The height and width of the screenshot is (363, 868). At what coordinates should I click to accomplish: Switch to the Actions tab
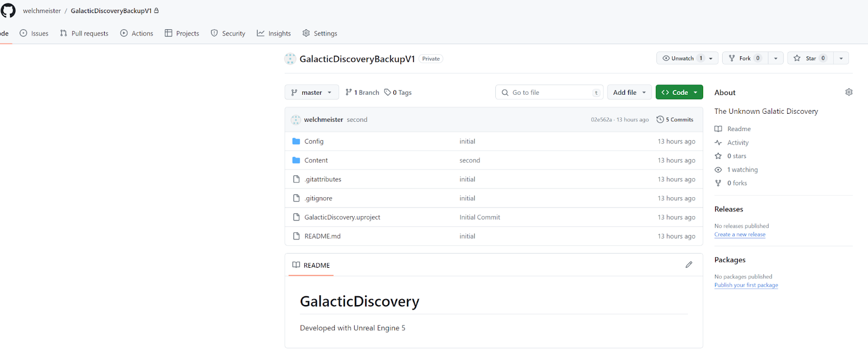137,33
